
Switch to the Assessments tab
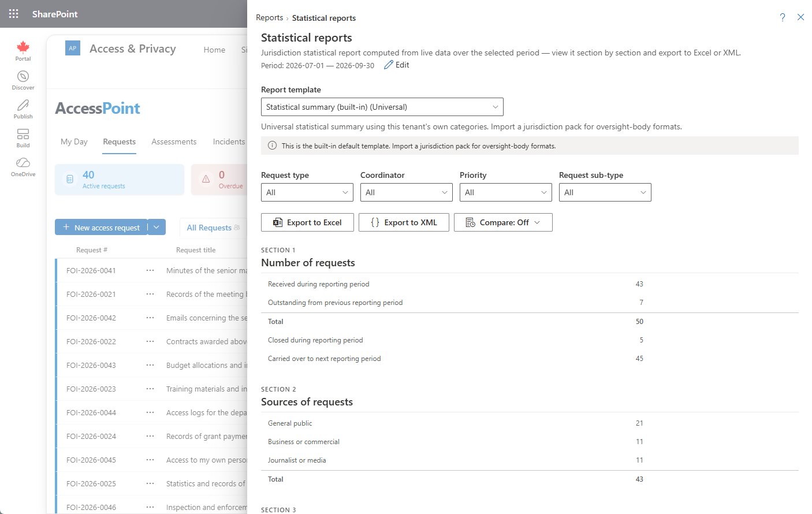174,141
